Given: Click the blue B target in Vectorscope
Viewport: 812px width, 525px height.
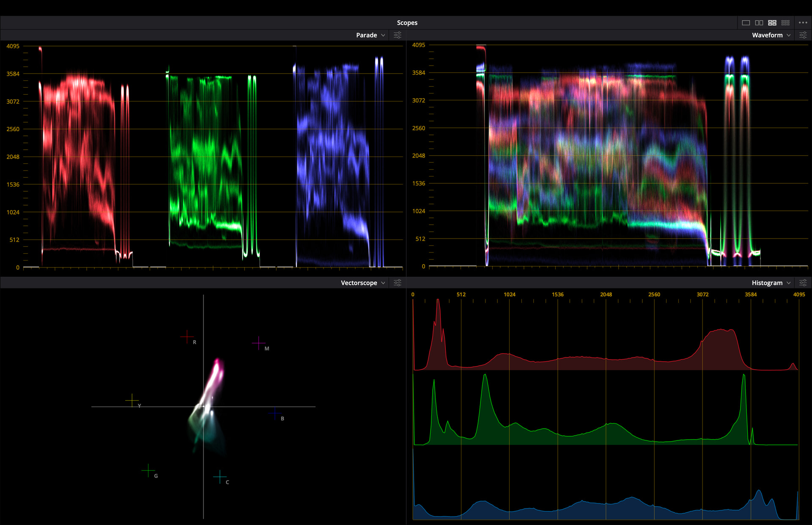Looking at the screenshot, I should click(275, 413).
